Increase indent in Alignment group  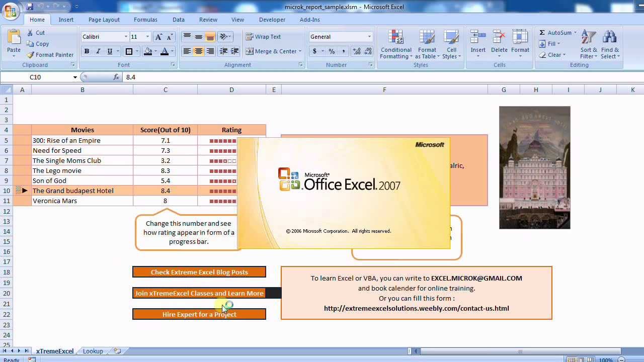(x=235, y=51)
